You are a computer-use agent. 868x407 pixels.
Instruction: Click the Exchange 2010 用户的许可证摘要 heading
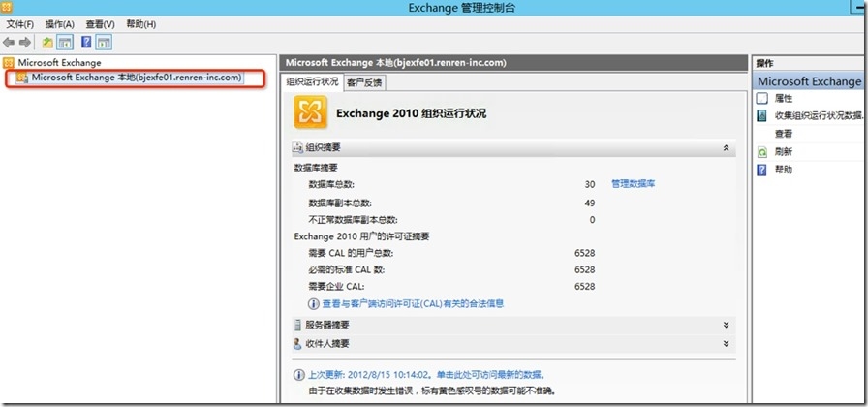[x=362, y=235]
